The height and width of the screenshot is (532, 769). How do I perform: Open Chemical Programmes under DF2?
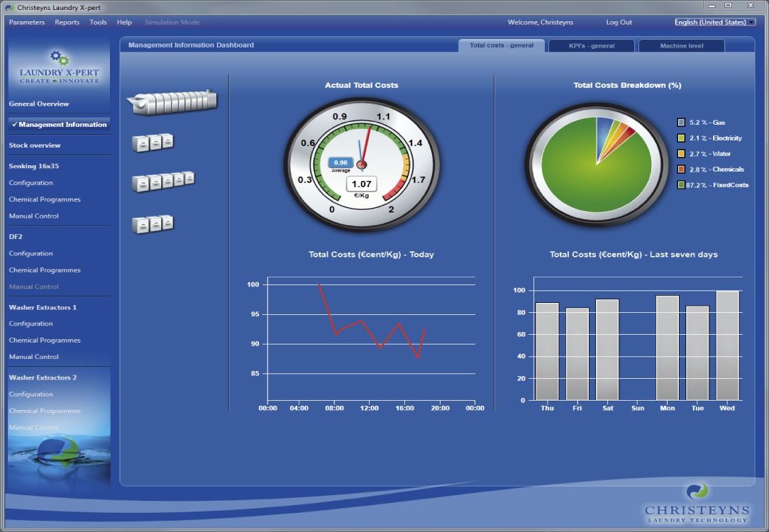(x=45, y=270)
